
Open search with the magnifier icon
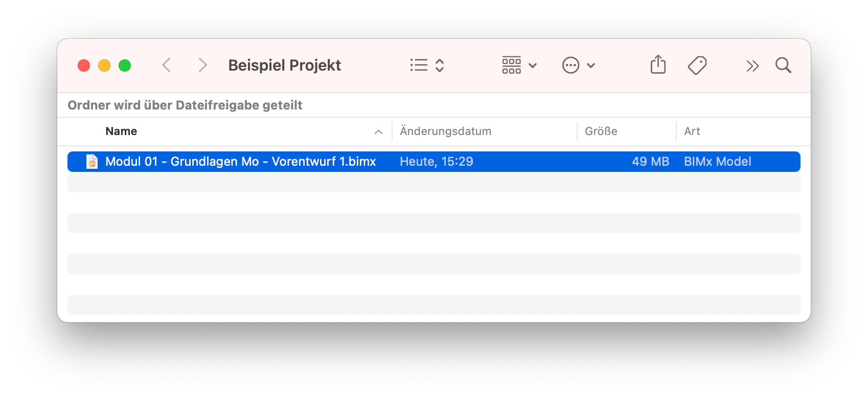pyautogui.click(x=783, y=65)
